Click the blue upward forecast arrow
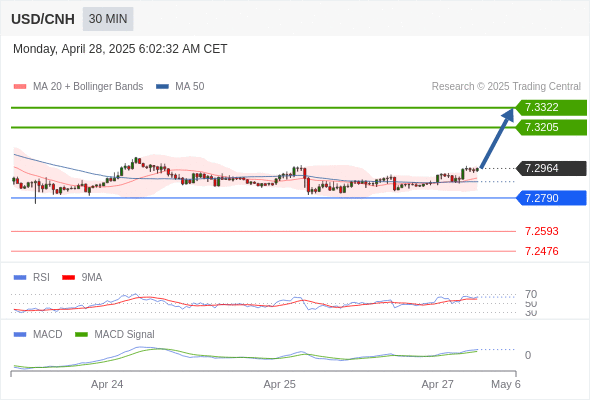Screen dimensions: 590x400 point(497,138)
